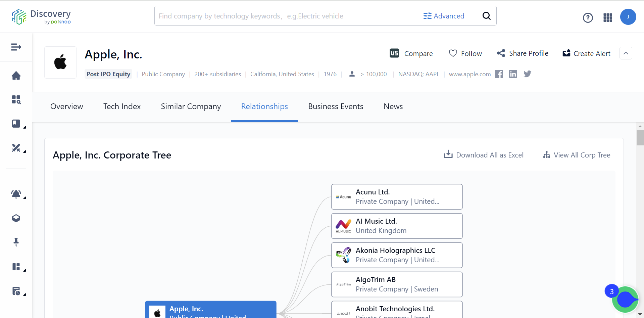This screenshot has width=644, height=318.
Task: Open the apps grid in the top bar
Action: (607, 17)
